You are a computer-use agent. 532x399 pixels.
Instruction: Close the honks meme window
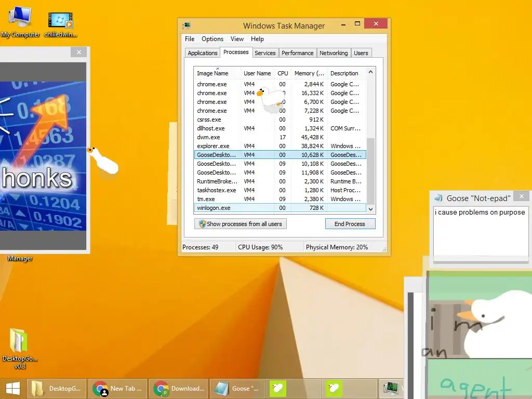[x=79, y=52]
